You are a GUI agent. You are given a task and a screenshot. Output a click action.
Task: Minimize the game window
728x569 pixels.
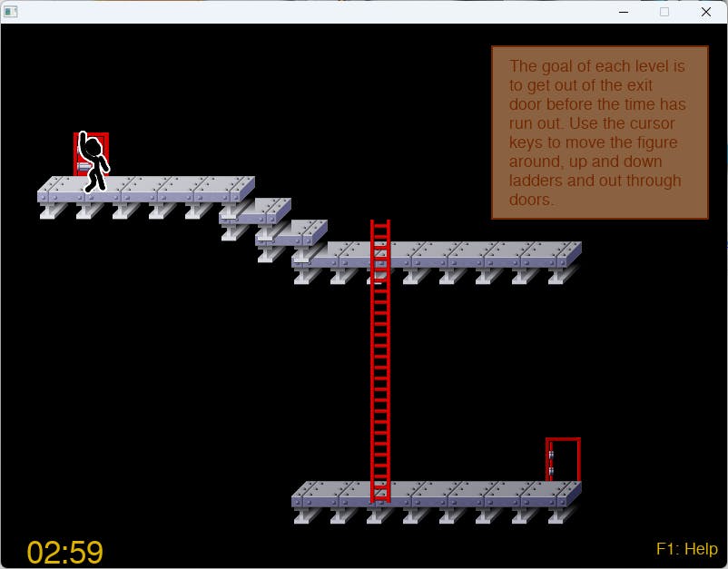tap(624, 12)
